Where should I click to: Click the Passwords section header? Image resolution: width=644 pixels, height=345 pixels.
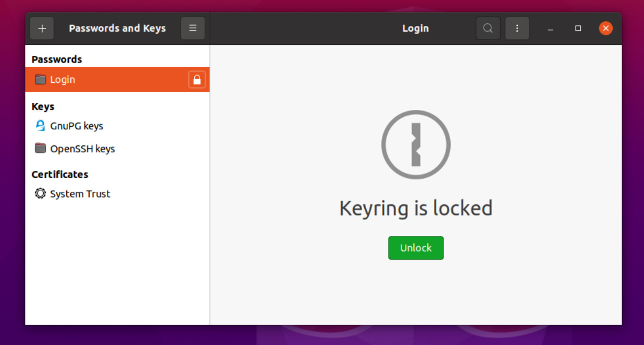tap(56, 59)
